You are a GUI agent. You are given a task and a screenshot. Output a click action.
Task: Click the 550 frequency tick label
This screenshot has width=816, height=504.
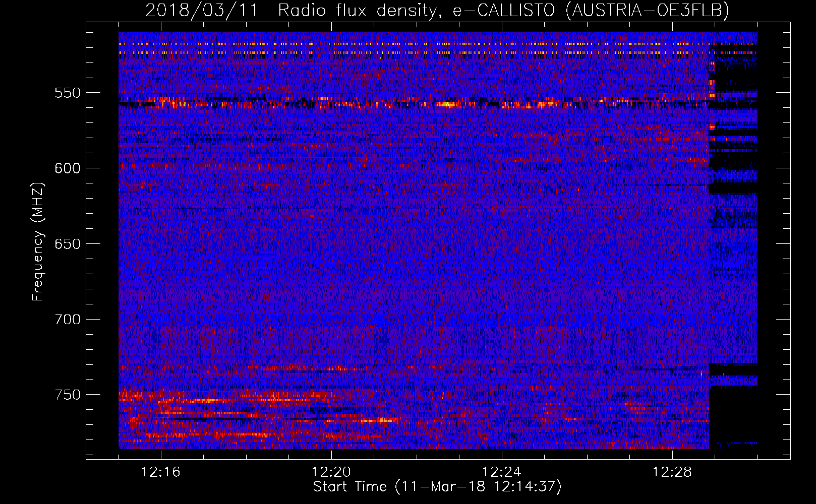pos(68,93)
